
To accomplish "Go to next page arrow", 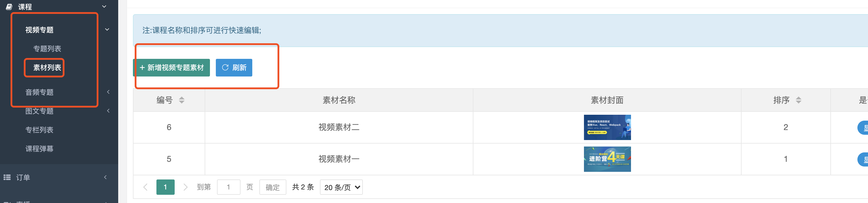I will click(185, 187).
